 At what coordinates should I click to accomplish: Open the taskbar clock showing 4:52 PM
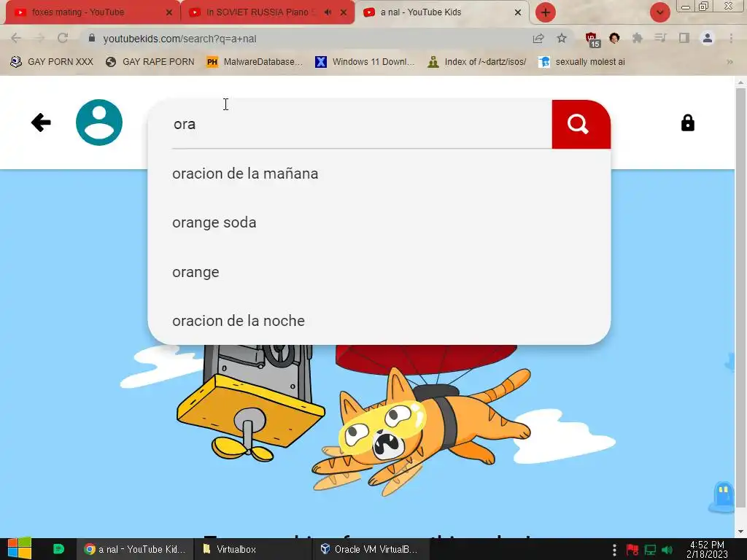(x=707, y=549)
